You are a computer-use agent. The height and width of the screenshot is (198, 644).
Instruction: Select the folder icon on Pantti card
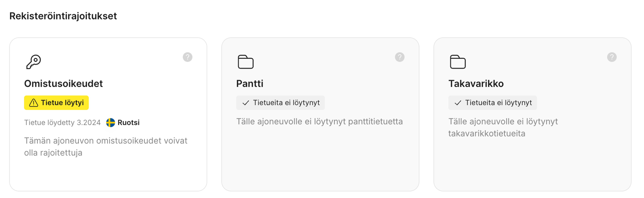pyautogui.click(x=246, y=62)
